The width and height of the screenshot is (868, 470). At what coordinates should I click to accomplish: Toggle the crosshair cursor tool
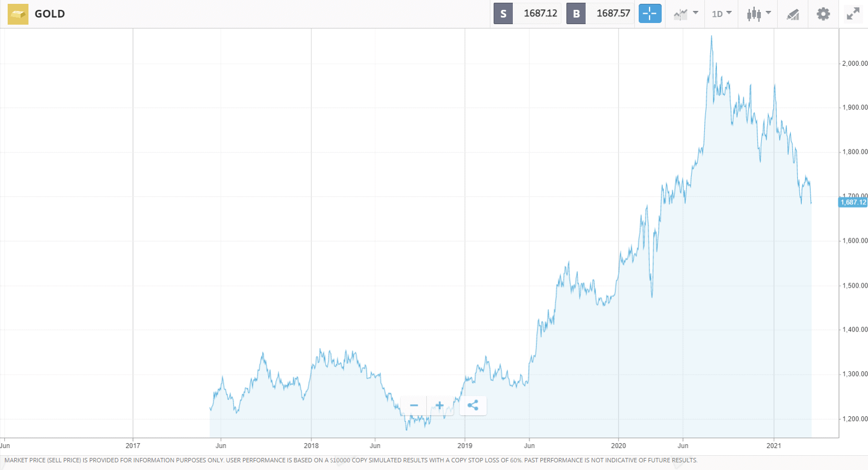650,14
